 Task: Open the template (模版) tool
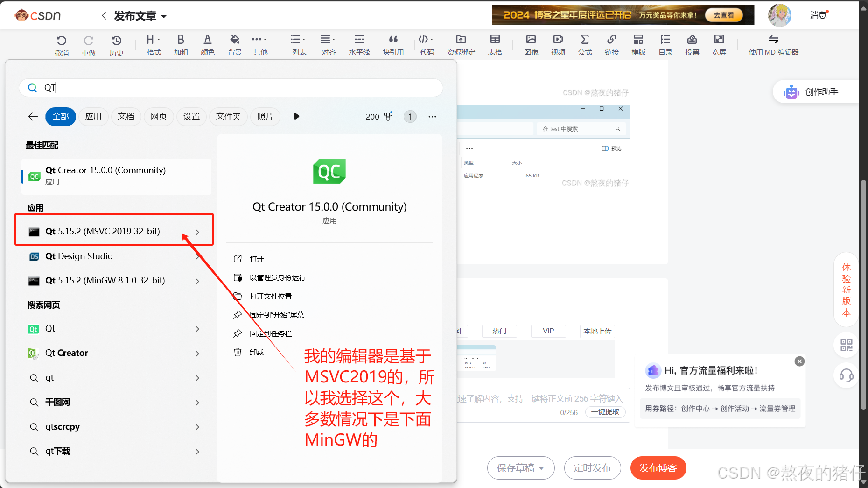point(638,45)
